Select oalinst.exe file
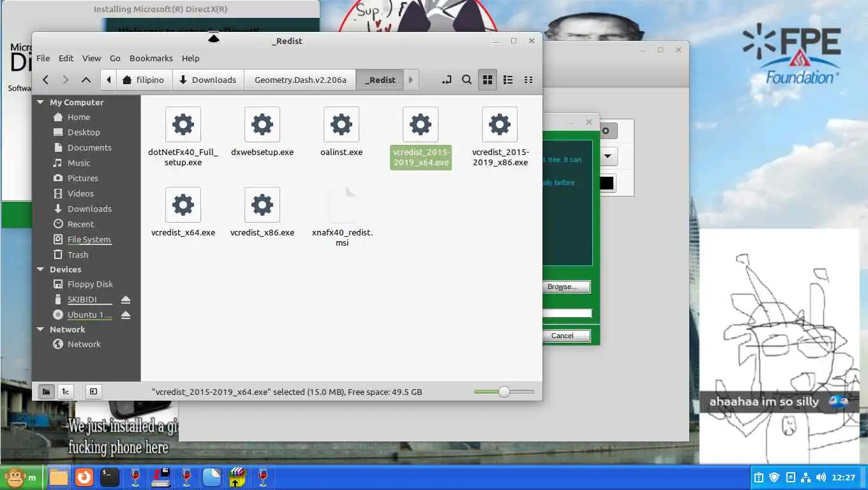 tap(341, 132)
